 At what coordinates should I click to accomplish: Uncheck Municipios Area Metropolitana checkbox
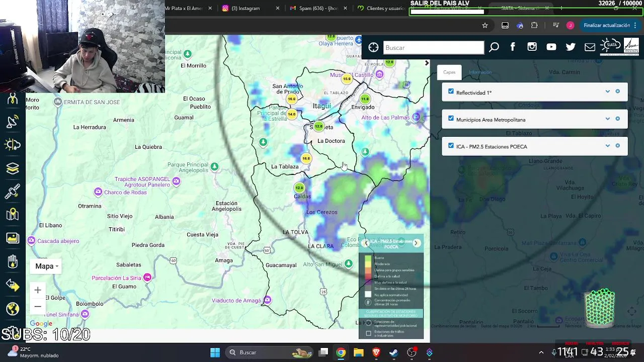[x=451, y=119]
